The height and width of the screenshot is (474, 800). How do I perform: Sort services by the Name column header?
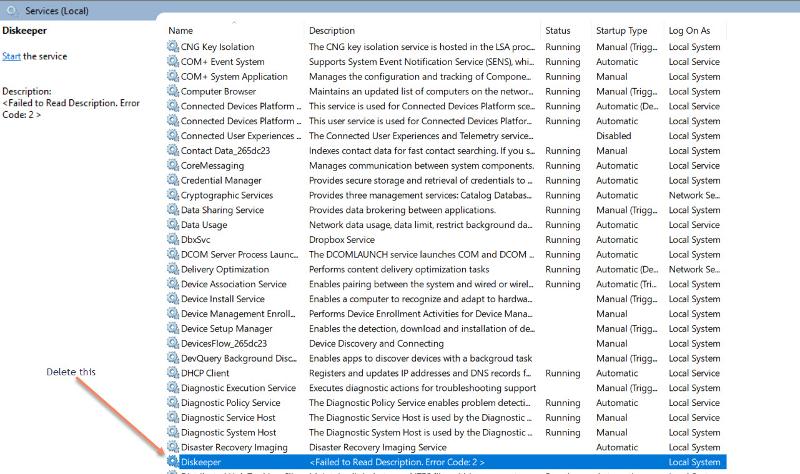(181, 31)
